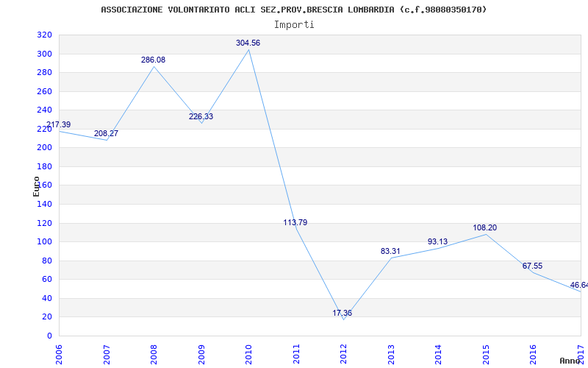This screenshot has width=588, height=368.
Task: Click the Anno x-axis label
Action: 570,361
